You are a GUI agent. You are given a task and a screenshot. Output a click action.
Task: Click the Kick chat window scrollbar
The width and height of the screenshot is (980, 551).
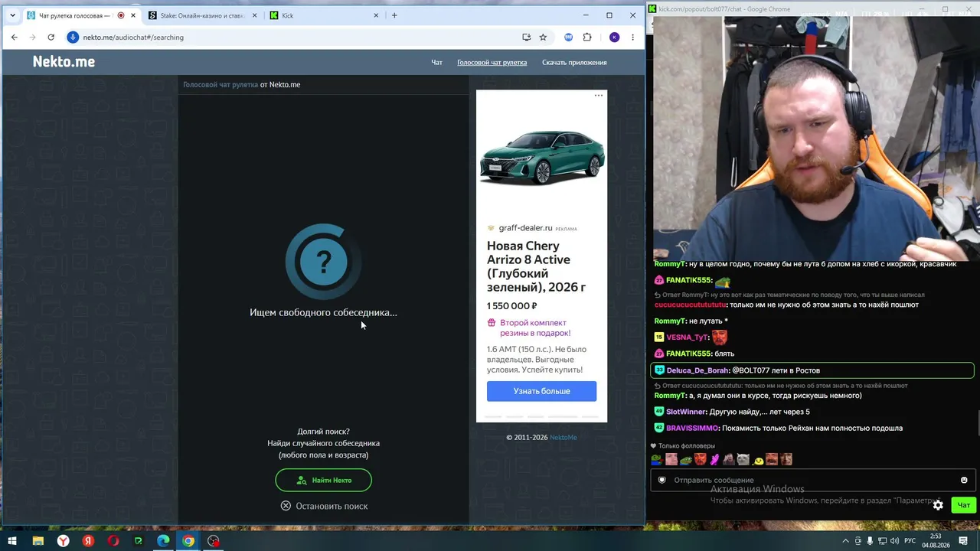[977, 422]
